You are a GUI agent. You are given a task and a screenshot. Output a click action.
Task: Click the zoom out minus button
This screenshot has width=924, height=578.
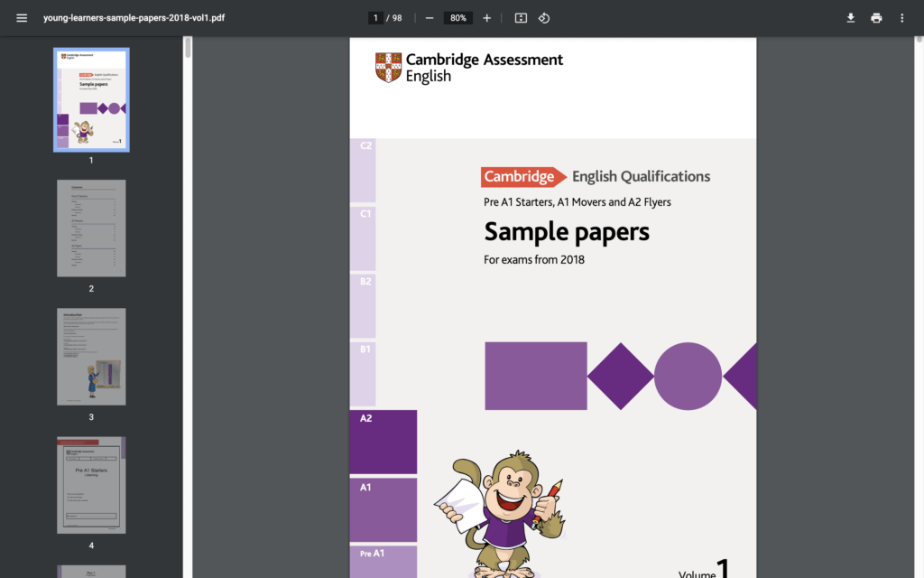pos(430,18)
